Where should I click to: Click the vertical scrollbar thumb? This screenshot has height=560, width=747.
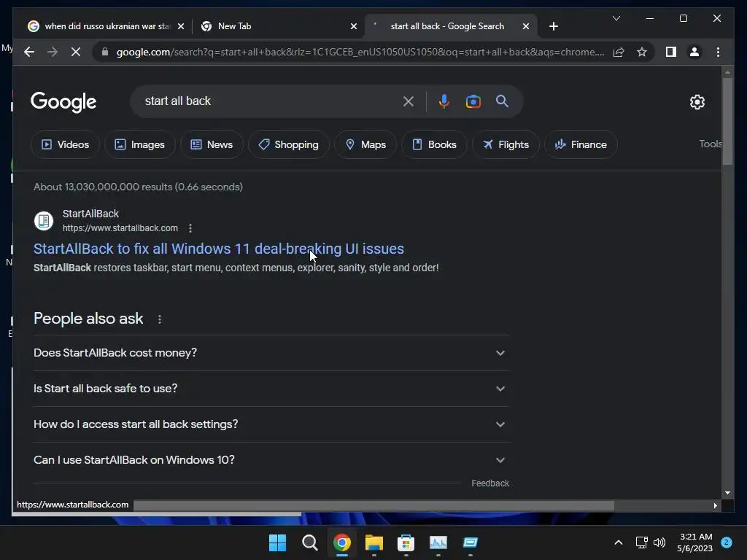tap(727, 122)
